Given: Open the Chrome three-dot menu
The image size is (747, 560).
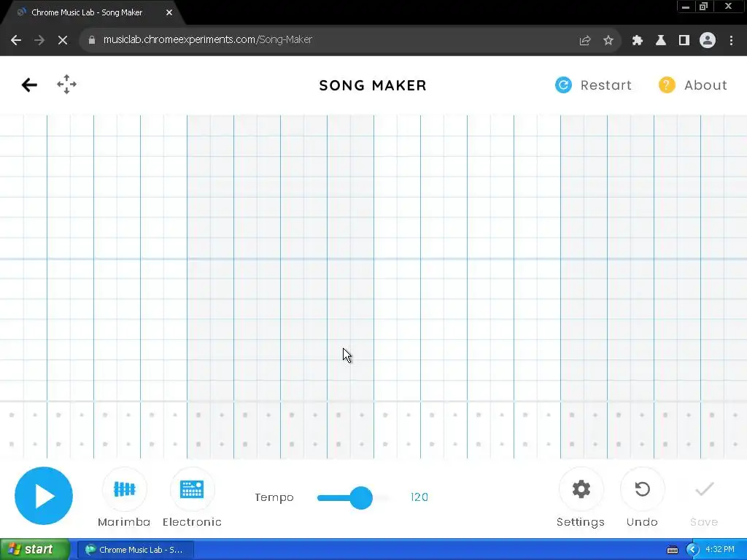Looking at the screenshot, I should coord(731,41).
